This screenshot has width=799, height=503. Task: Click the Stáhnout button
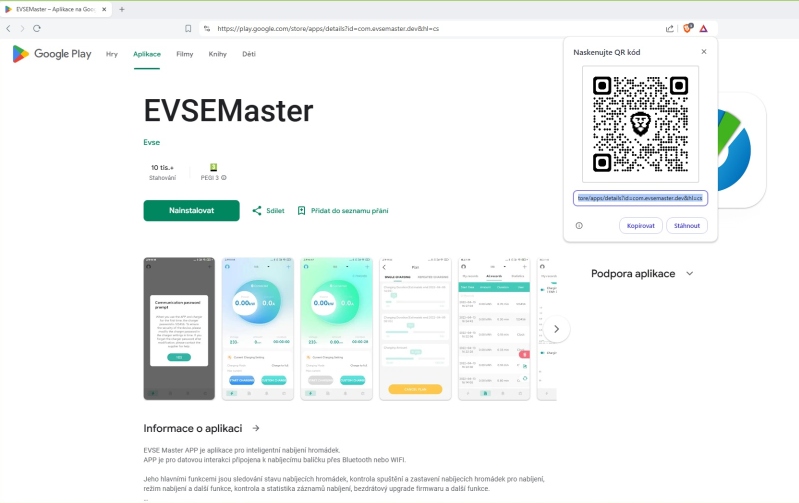[687, 225]
